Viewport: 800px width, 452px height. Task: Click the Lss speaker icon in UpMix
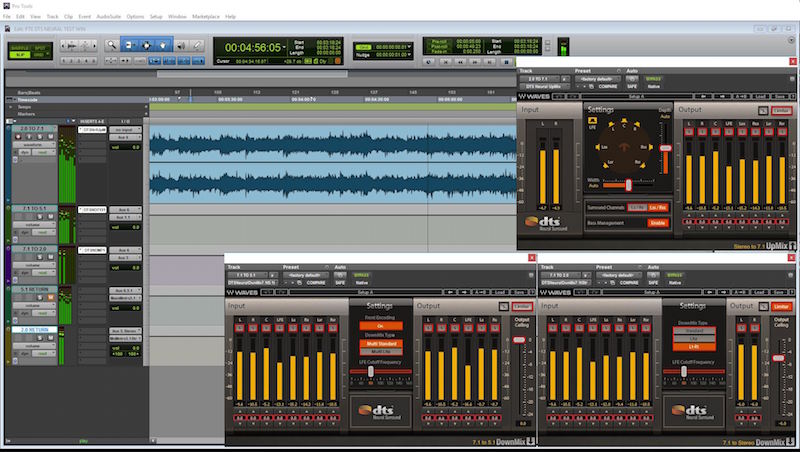(597, 147)
